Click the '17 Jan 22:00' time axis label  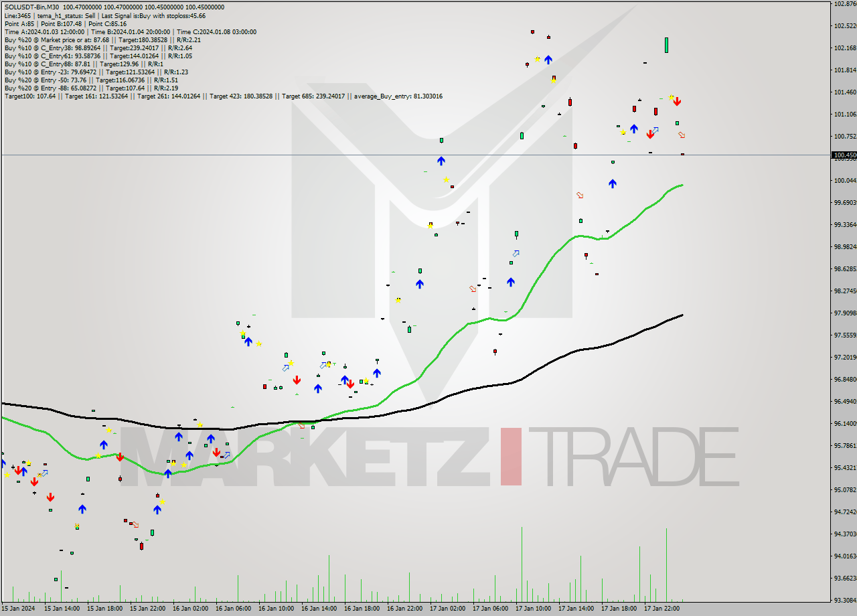pos(662,609)
